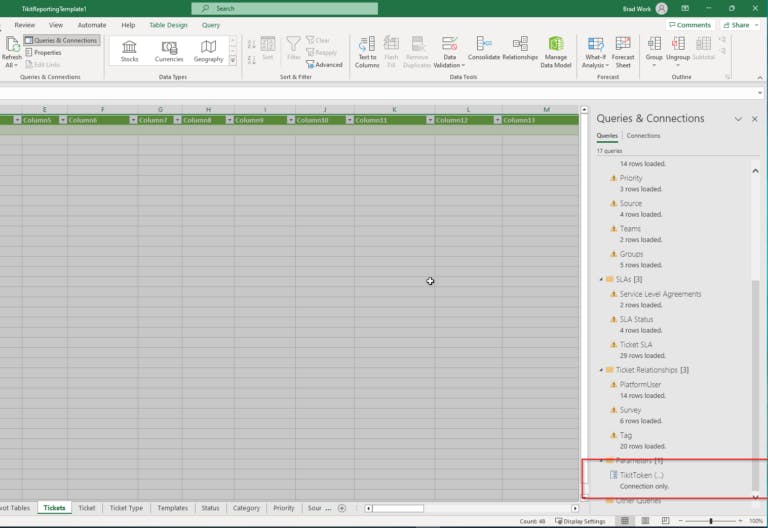Open the Queries pane options dropdown
This screenshot has width=768, height=528.
[x=738, y=119]
